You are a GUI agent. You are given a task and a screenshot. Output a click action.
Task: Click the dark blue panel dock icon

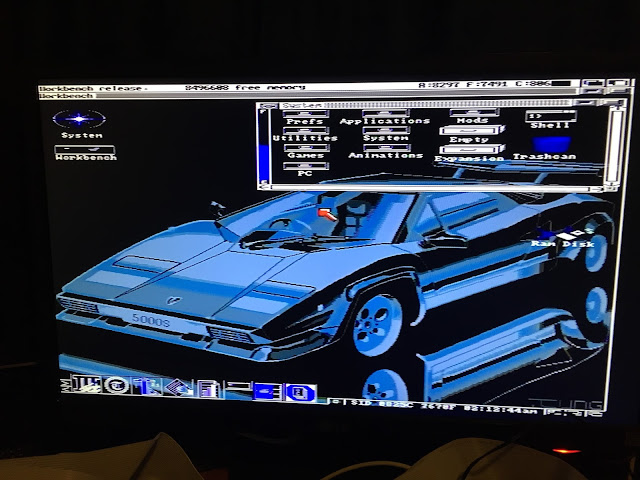pyautogui.click(x=267, y=392)
